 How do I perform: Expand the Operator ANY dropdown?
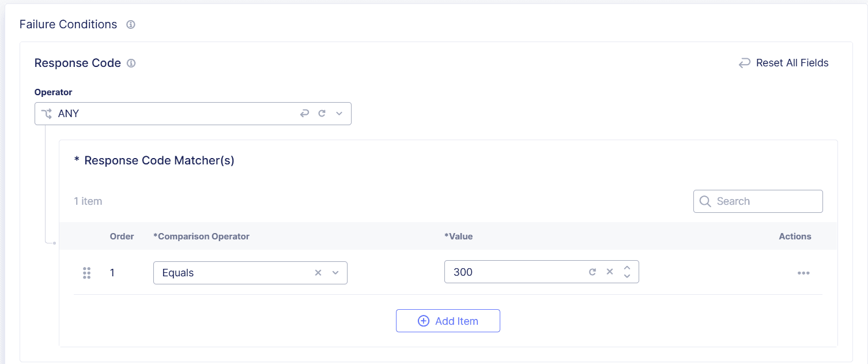[339, 113]
